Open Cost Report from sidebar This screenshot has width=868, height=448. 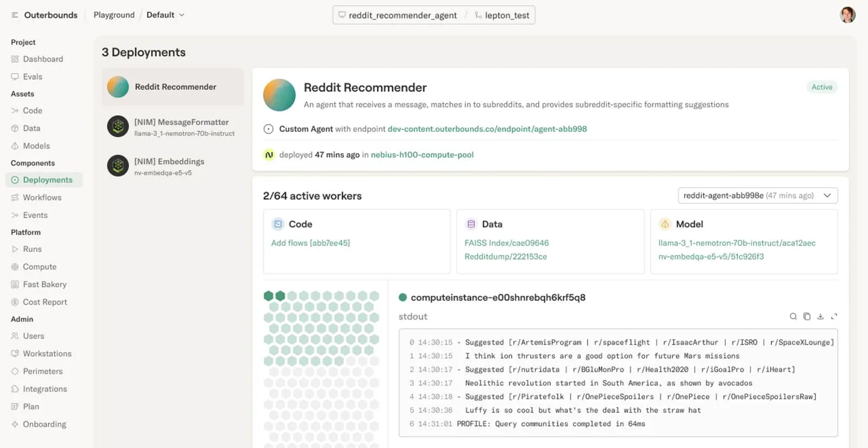pos(44,302)
